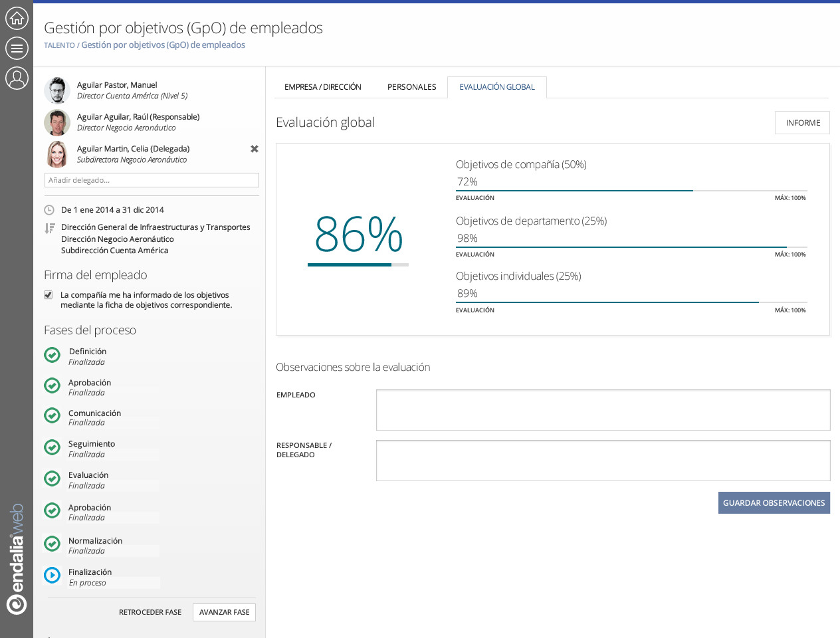Viewport: 840px width, 638px height.
Task: Click Guardar Observaciones button
Action: coord(774,503)
